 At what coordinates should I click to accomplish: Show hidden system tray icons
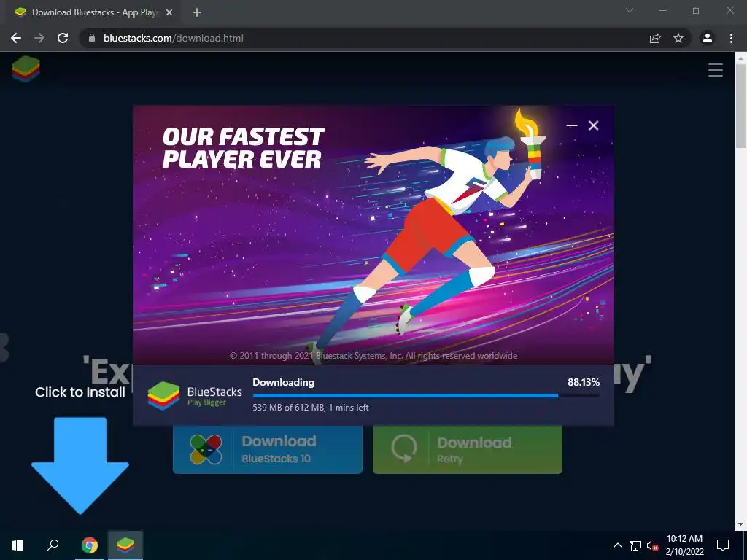617,545
